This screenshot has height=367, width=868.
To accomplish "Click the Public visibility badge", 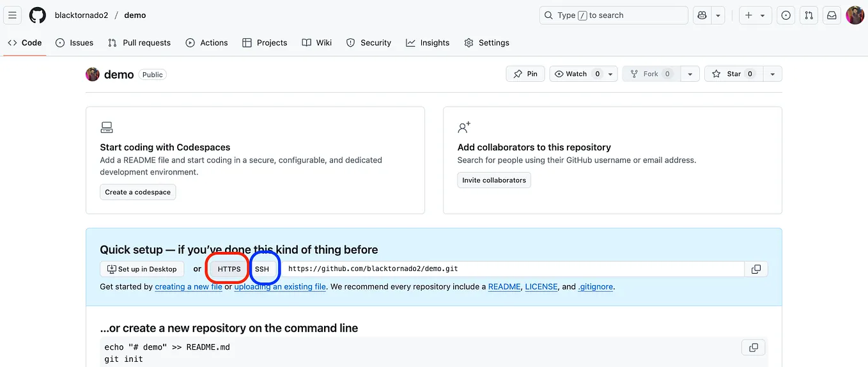I will [x=153, y=75].
